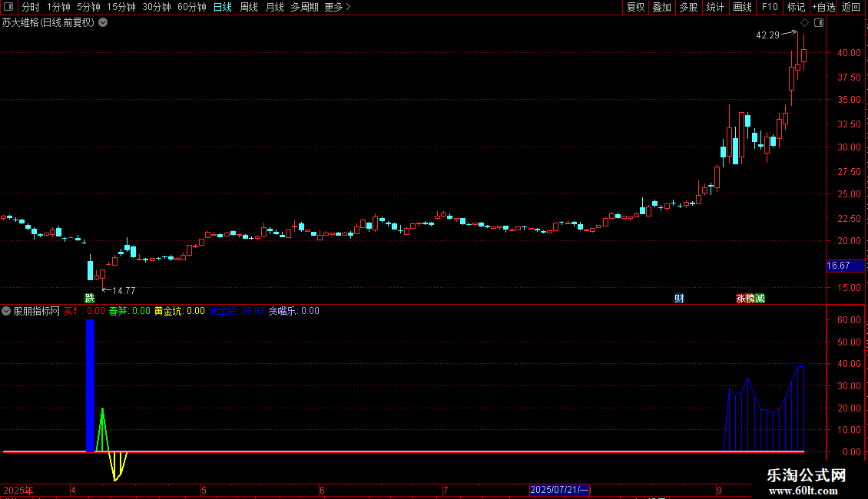Open F10 company info
Screen dimensions: 868x499
click(x=770, y=7)
